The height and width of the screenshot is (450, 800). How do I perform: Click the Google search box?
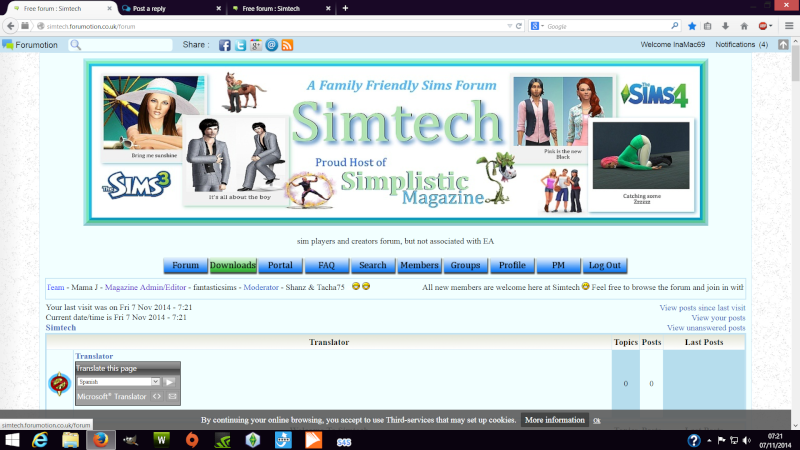(607, 26)
